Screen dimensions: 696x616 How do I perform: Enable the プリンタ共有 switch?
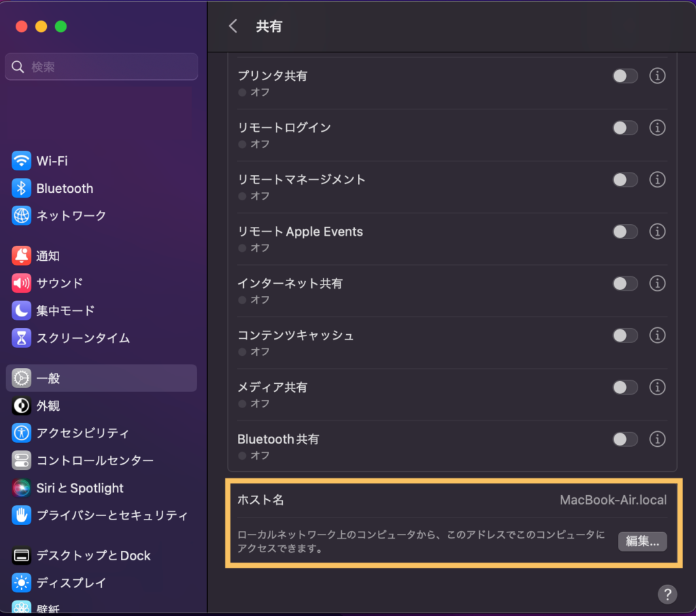point(625,76)
